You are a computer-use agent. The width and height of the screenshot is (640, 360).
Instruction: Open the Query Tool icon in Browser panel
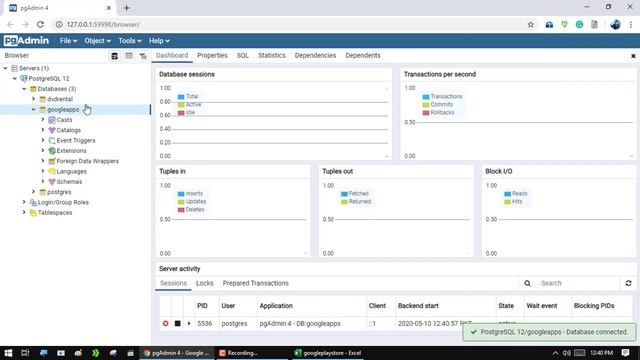coord(115,56)
